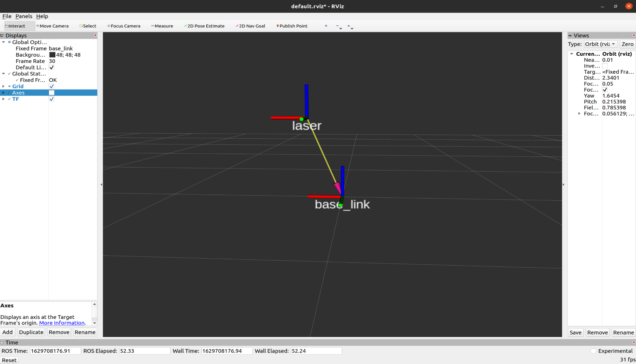Open the view Type Orbit dropdown
This screenshot has width=636, height=364.
coord(600,44)
